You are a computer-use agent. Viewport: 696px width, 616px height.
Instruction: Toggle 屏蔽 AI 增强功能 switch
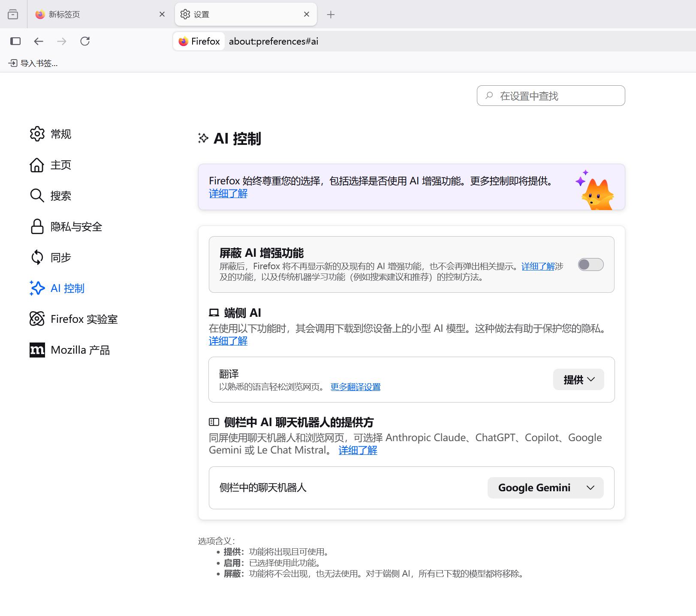pos(591,264)
